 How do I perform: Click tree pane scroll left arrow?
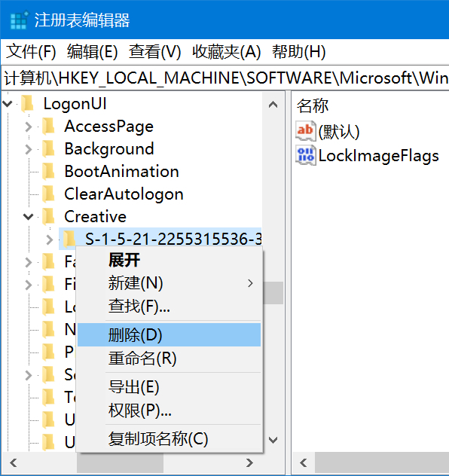13,463
